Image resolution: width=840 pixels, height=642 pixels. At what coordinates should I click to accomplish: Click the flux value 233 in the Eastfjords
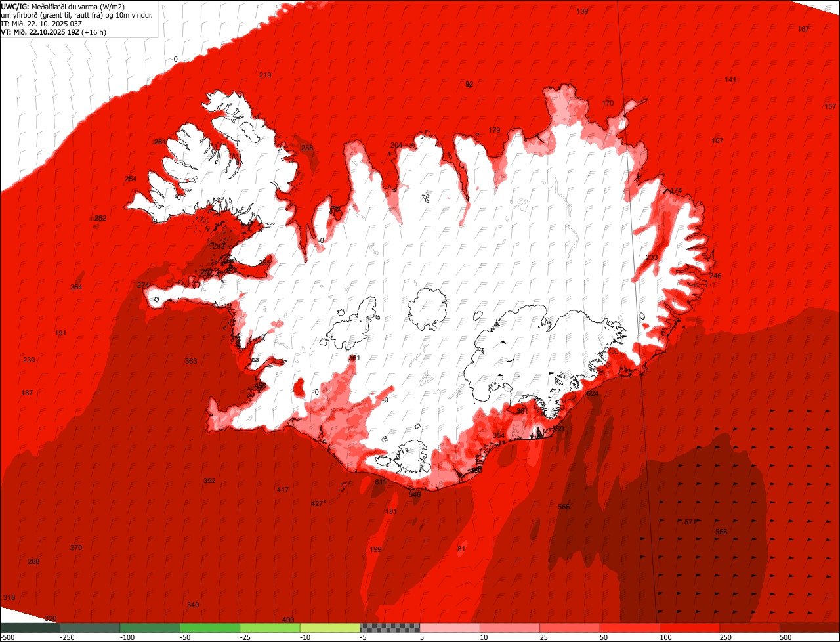[652, 257]
